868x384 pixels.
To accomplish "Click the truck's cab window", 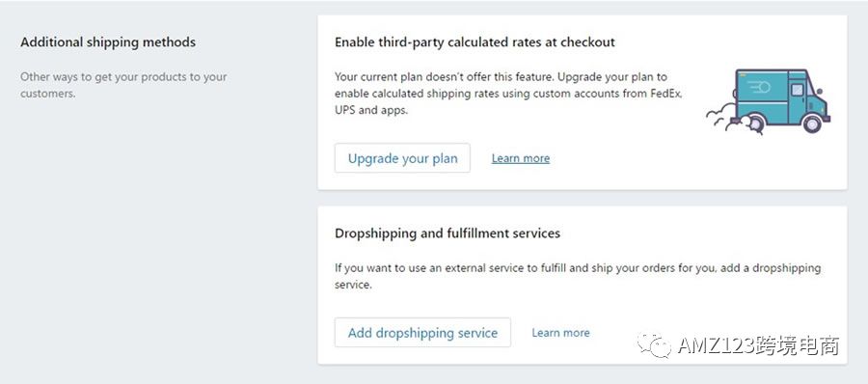I will 798,90.
